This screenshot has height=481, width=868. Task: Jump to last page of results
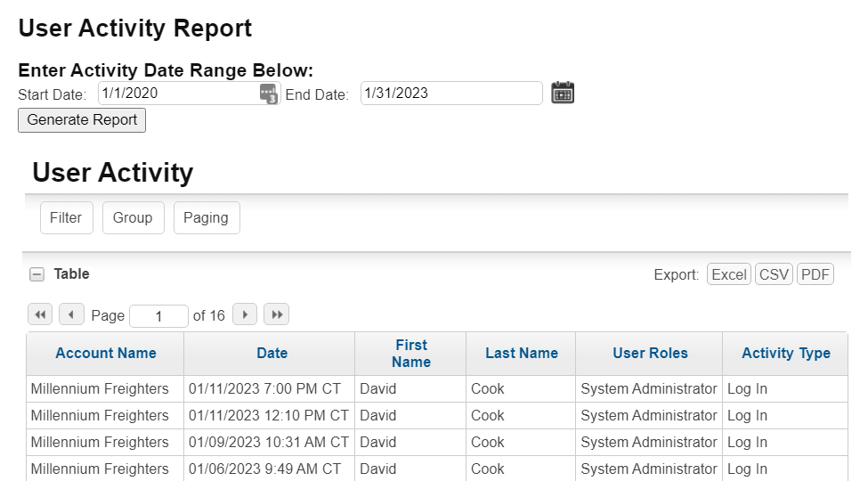click(x=276, y=314)
